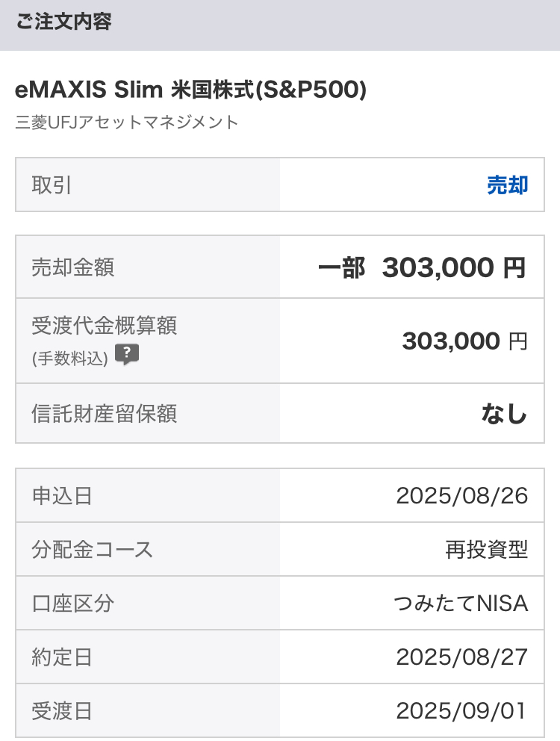This screenshot has width=560, height=741.
Task: Select the 分配金コース row label
Action: tap(92, 550)
